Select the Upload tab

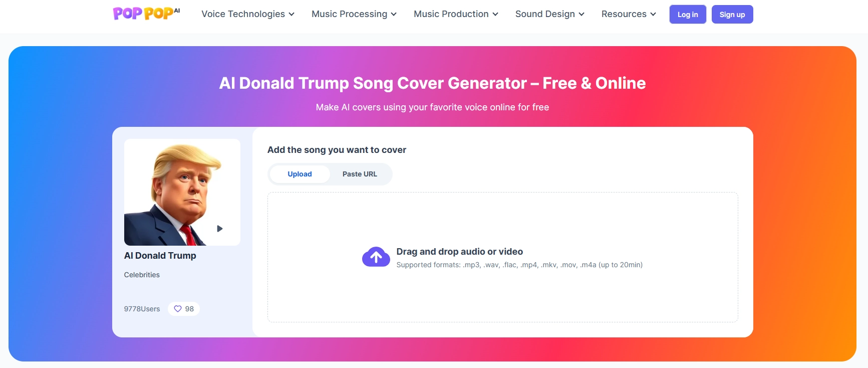[x=300, y=174]
